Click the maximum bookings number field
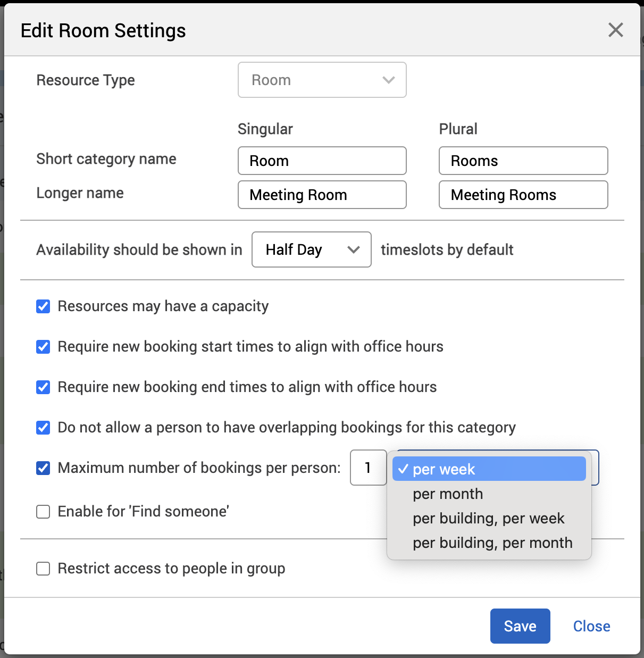644x658 pixels. point(368,468)
